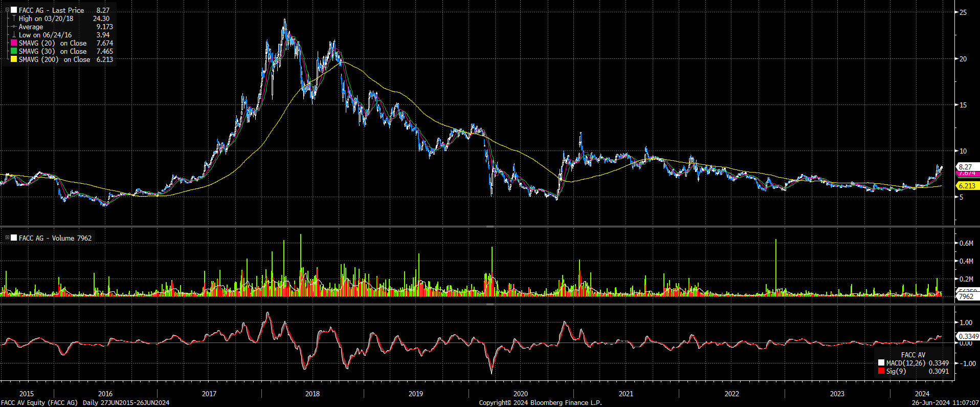Click 'SMAVG (20) on Close' legend text
980x407 pixels.
tap(53, 43)
